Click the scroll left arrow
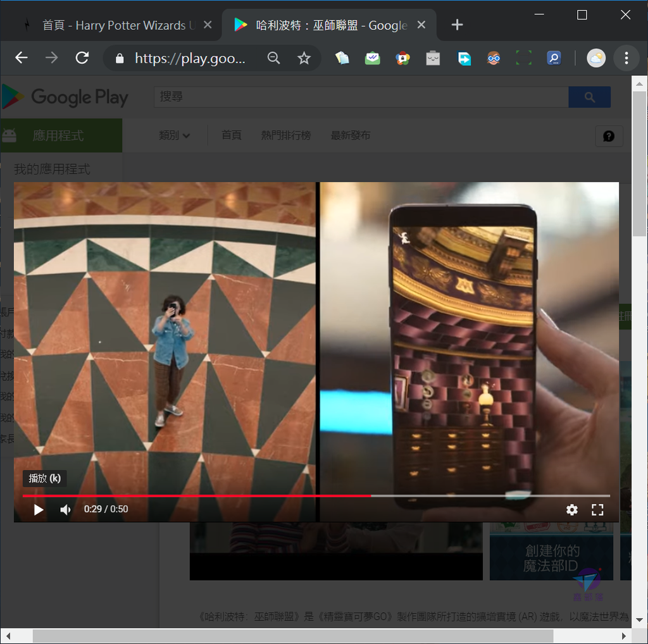648x644 pixels. [x=8, y=636]
